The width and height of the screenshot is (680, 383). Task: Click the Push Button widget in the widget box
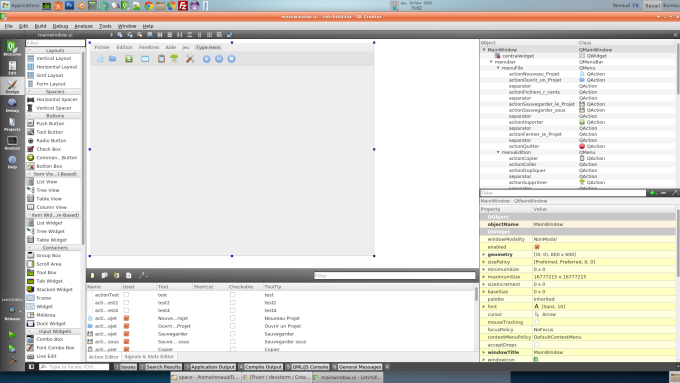[x=50, y=124]
